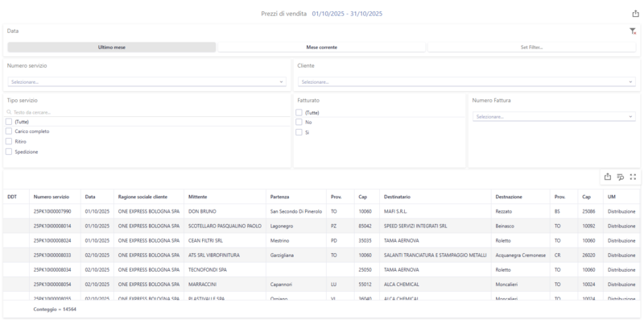Click the TECNOFONDI SPA cell
644x320 pixels.
(225, 270)
